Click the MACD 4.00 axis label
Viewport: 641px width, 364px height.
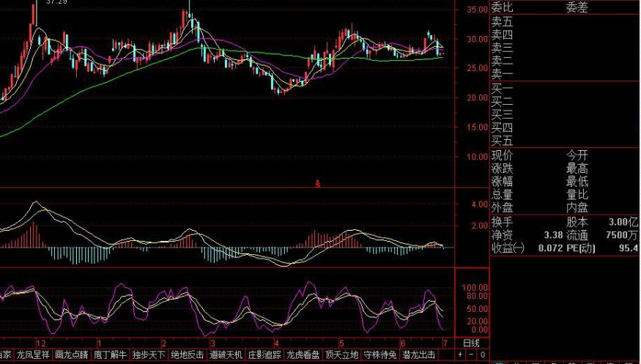click(x=480, y=204)
